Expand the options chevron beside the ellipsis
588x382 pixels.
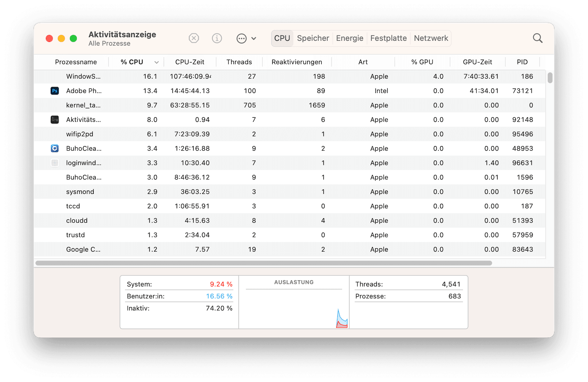click(254, 39)
